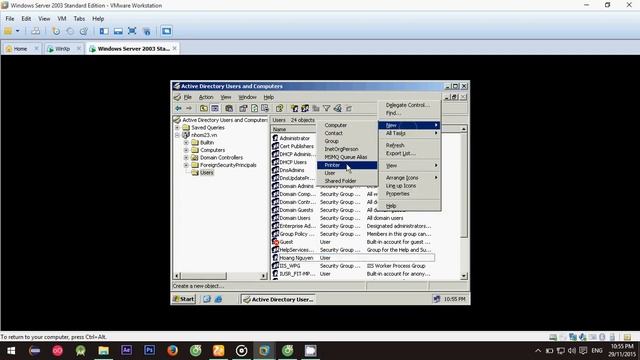
Task: Choose Delegate Control in the context menu
Action: (x=409, y=105)
